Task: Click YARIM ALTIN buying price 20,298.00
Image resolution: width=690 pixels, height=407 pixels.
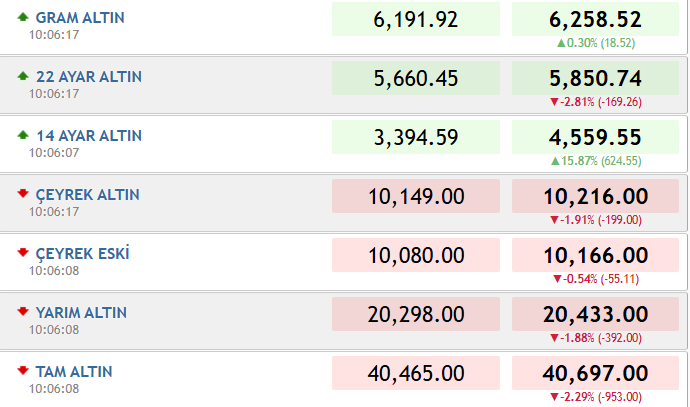Action: [x=416, y=314]
